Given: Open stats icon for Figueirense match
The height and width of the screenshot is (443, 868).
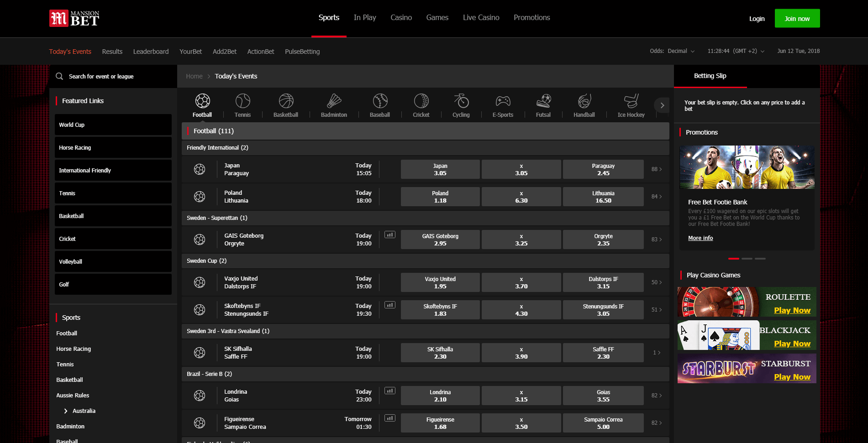Looking at the screenshot, I should [x=390, y=418].
